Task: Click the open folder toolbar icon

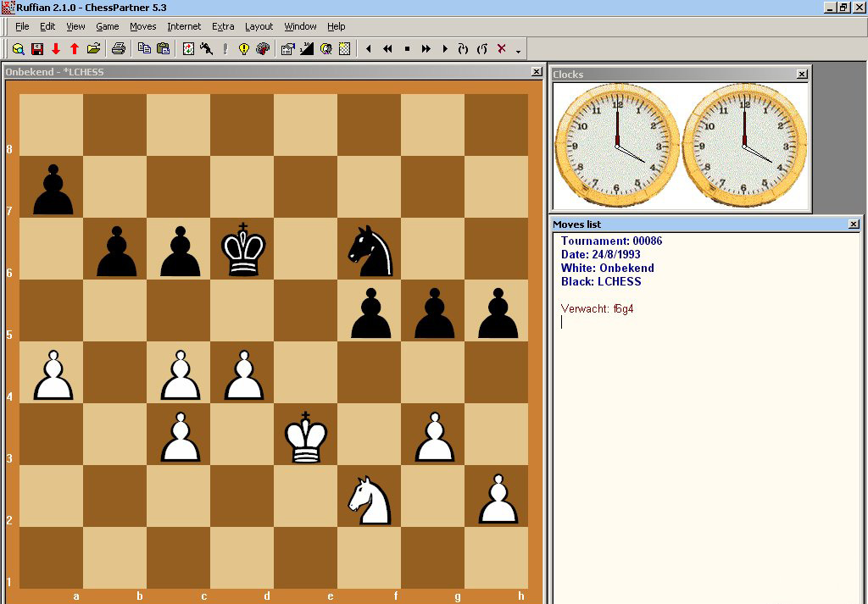Action: click(x=93, y=49)
